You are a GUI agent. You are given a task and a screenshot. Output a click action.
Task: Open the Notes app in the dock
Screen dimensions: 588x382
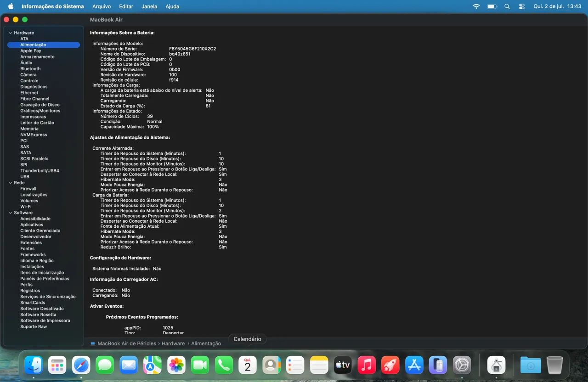[319, 365]
